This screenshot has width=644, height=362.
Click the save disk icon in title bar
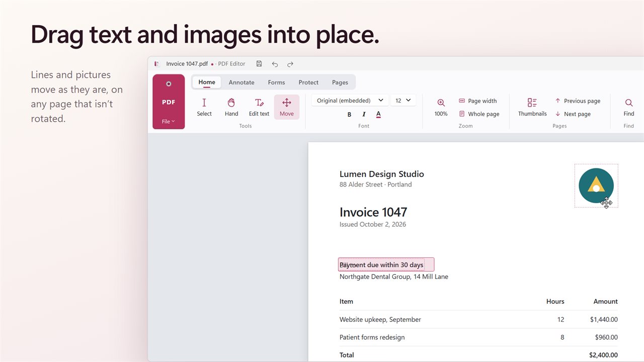coord(259,64)
